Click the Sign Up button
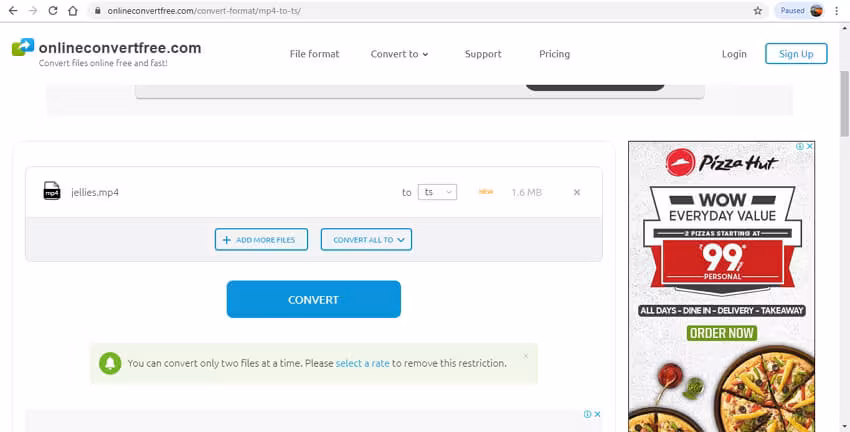 [x=796, y=54]
